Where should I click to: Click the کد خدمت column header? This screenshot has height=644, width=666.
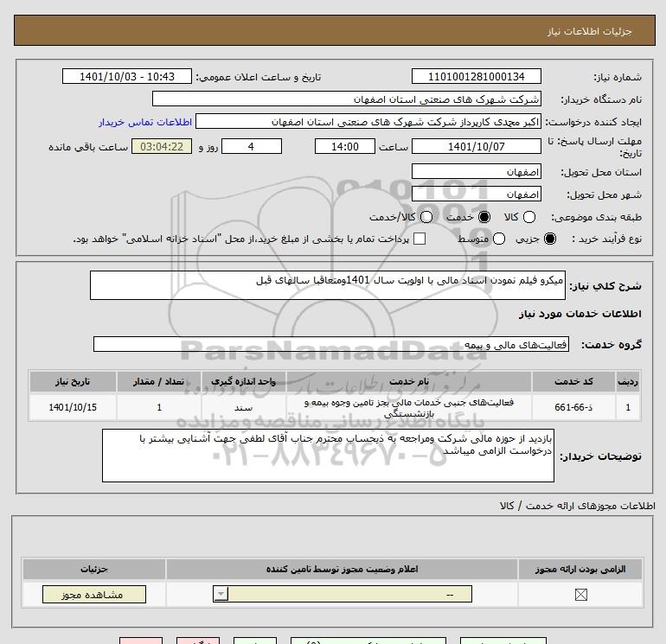pos(573,381)
